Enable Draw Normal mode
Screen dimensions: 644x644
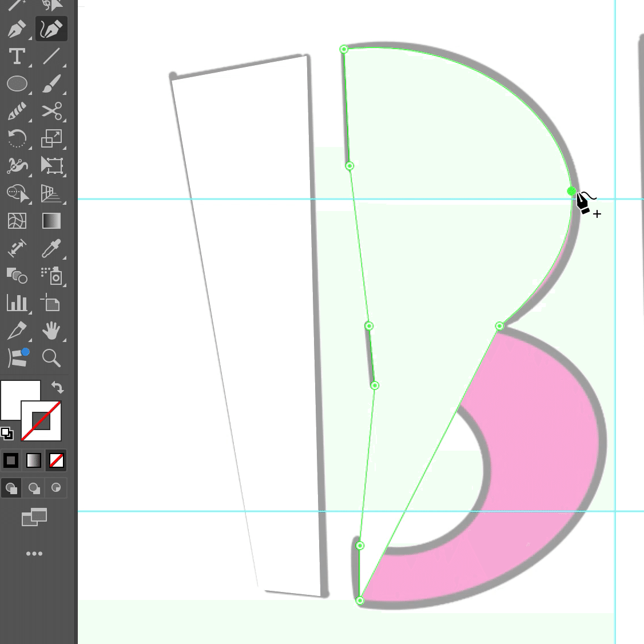pos(11,488)
